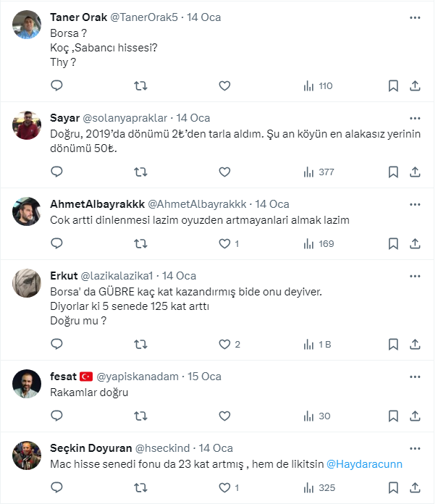
Task: Bookmark Taner Orak's tweet
Action: click(x=393, y=85)
